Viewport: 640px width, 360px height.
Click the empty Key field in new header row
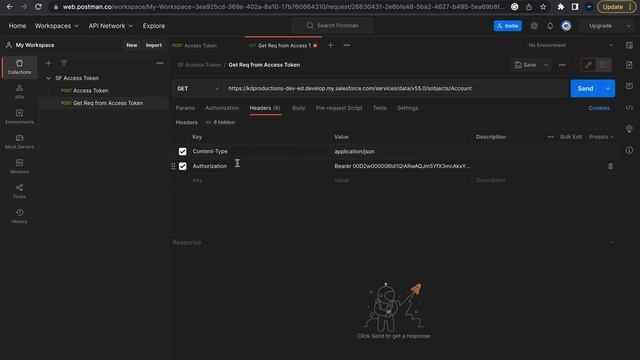[x=260, y=180]
